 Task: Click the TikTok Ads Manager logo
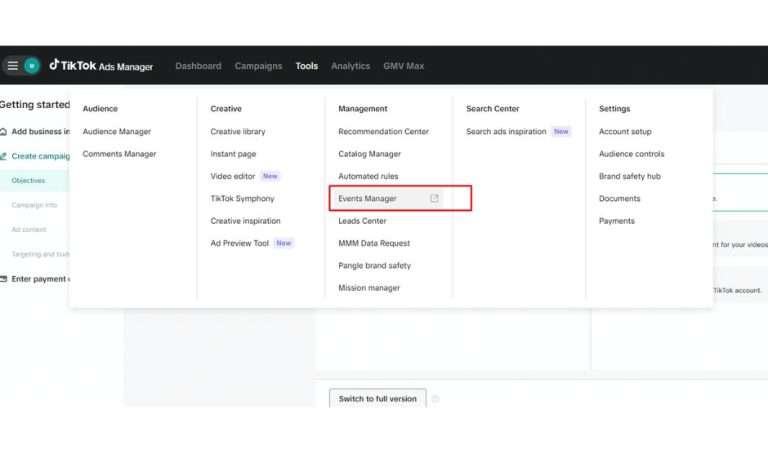(101, 66)
